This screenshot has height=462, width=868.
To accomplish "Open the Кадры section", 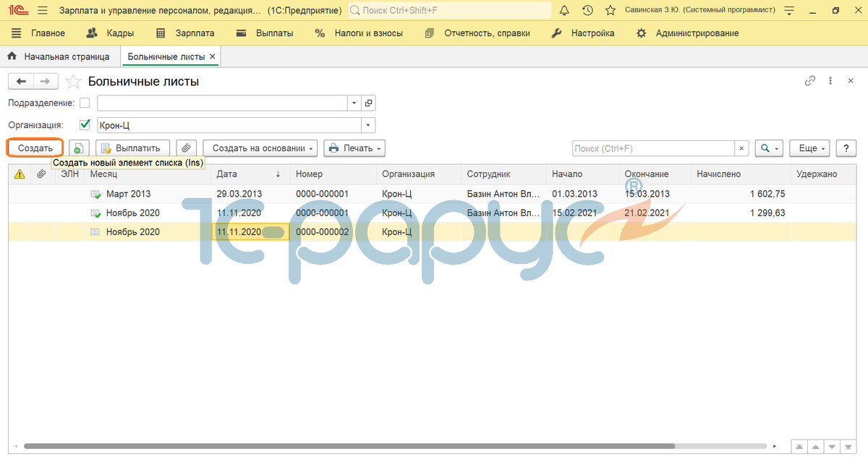I will [x=110, y=33].
